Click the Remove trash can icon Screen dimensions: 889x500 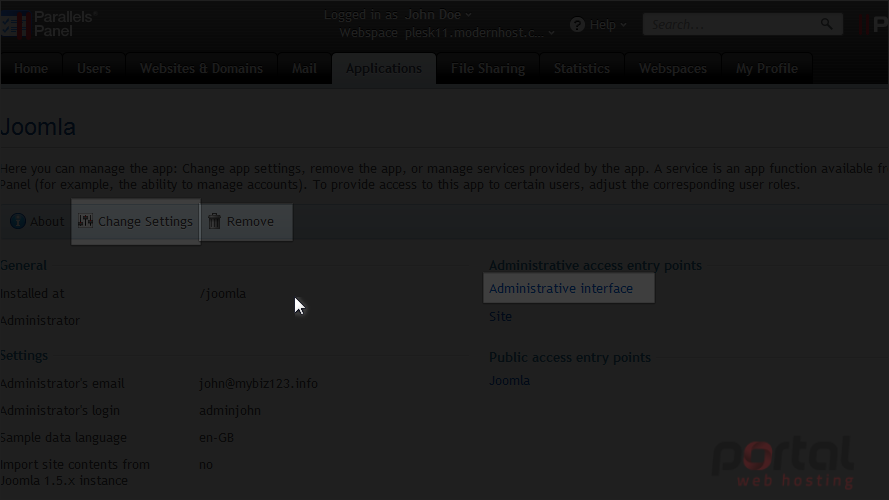pos(214,221)
